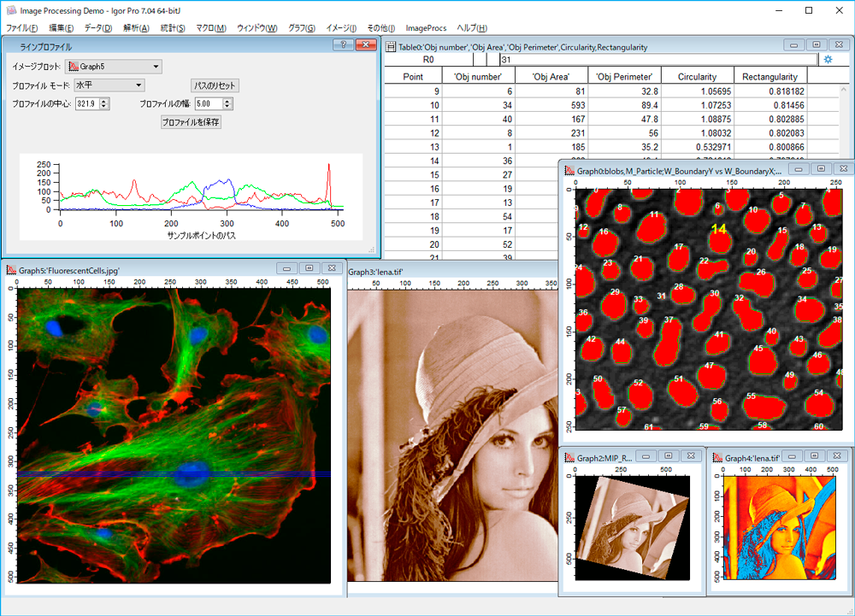The width and height of the screenshot is (855, 616).
Task: Click the Graph4 window's title bar icon
Action: 717,457
